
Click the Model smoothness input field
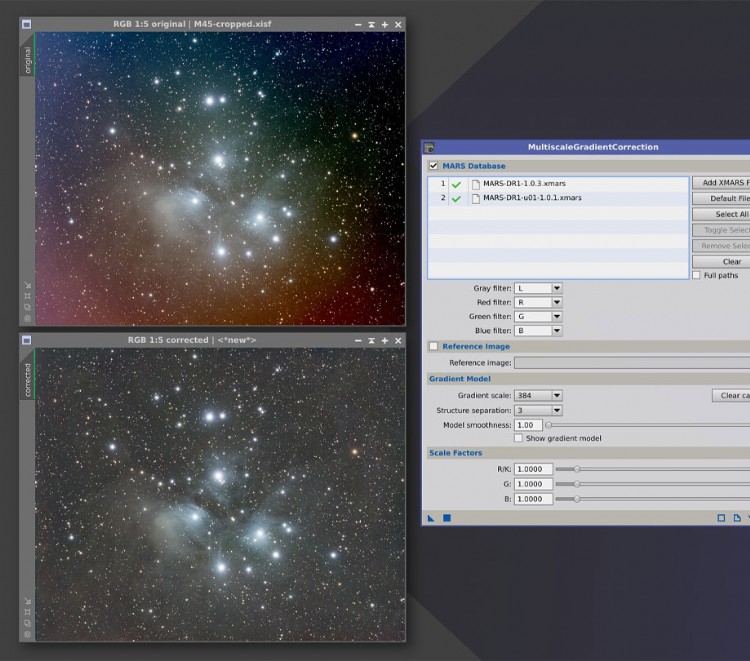point(528,425)
